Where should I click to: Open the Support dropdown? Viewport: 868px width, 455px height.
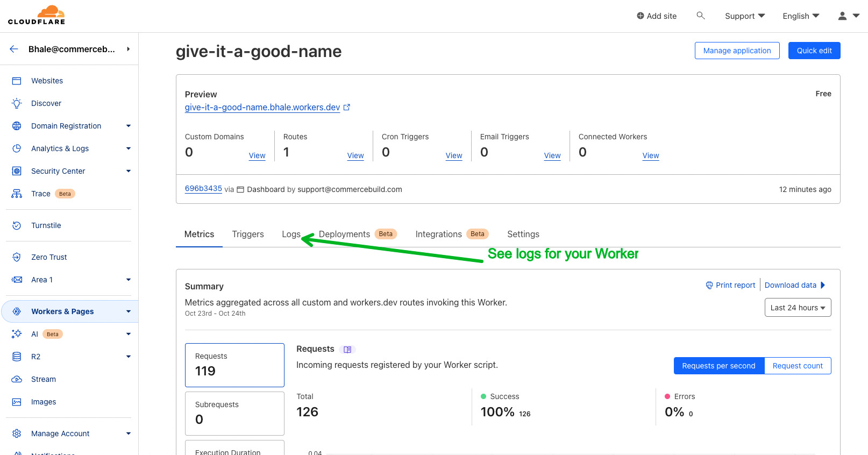pos(745,16)
